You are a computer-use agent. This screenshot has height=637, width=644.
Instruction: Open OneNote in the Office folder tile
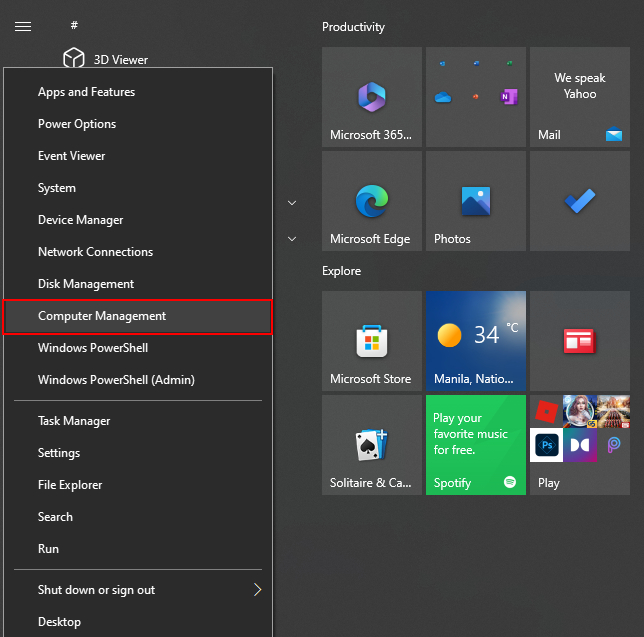[509, 97]
